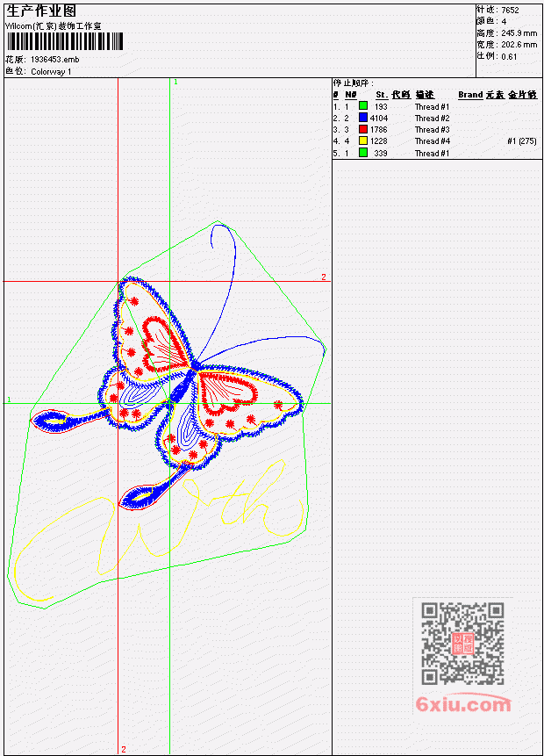Click the red heart on upper wing

click(x=163, y=345)
